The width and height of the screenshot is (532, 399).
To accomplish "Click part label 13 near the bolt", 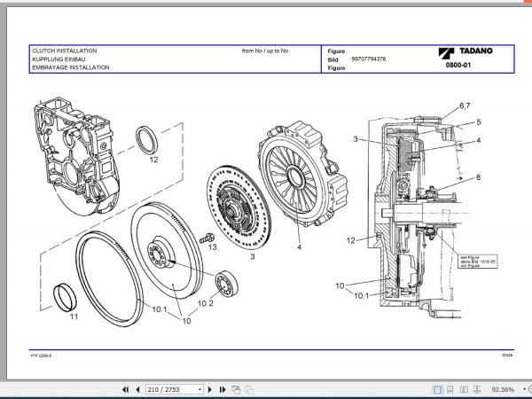I will pos(213,247).
